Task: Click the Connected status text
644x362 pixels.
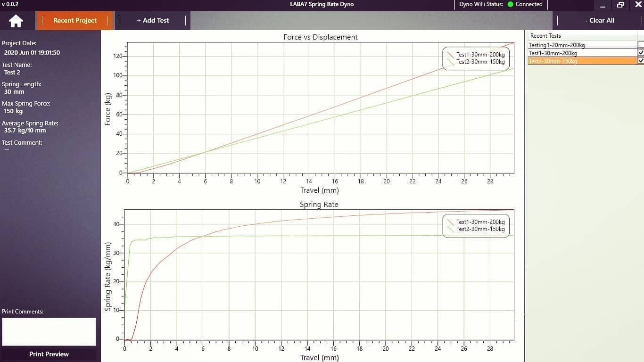Action: pos(529,4)
